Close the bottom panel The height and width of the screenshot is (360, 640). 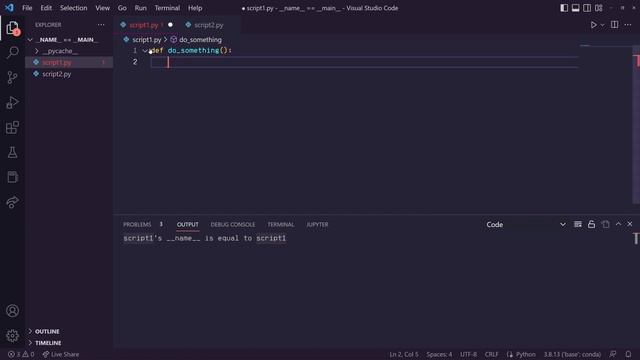[x=630, y=224]
